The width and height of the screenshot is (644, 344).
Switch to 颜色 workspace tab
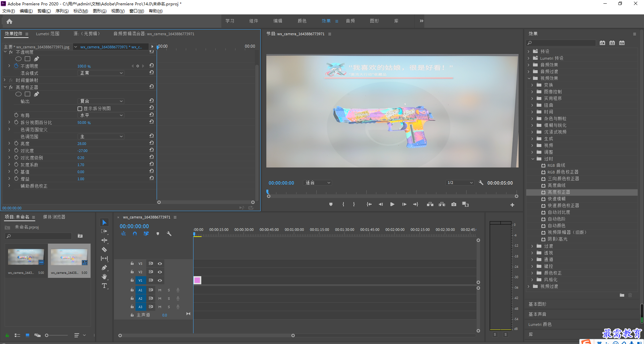pyautogui.click(x=302, y=21)
